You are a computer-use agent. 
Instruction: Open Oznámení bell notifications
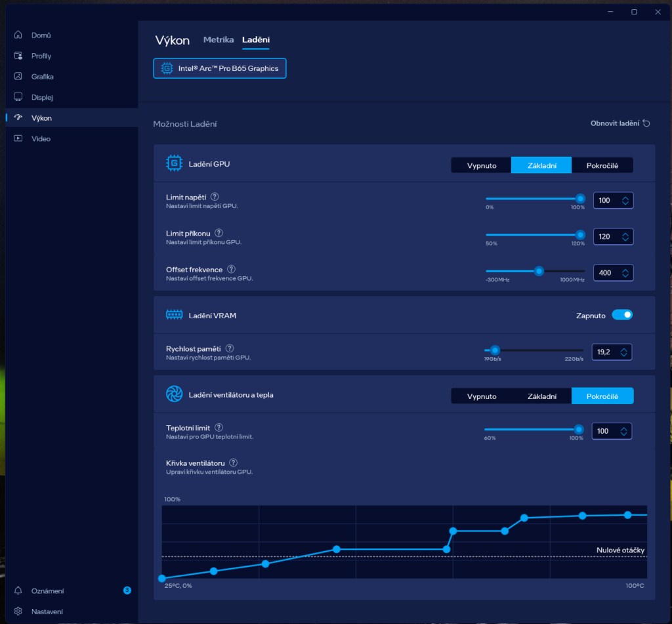pyautogui.click(x=18, y=591)
